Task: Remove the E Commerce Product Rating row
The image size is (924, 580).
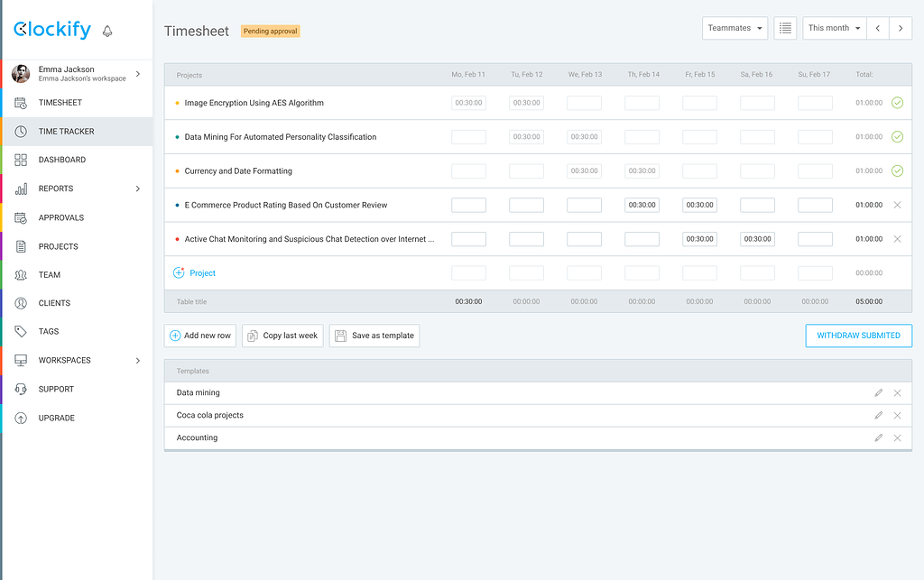Action: pyautogui.click(x=897, y=206)
